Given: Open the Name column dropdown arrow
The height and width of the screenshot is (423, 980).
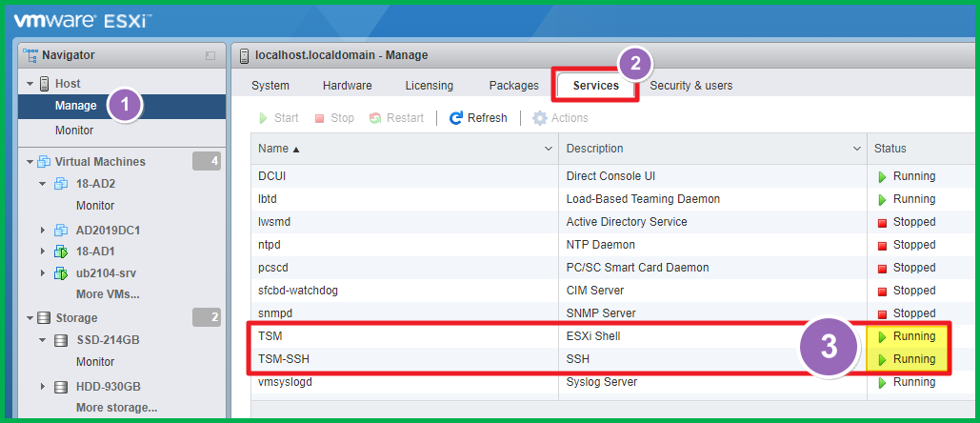Looking at the screenshot, I should [x=549, y=149].
